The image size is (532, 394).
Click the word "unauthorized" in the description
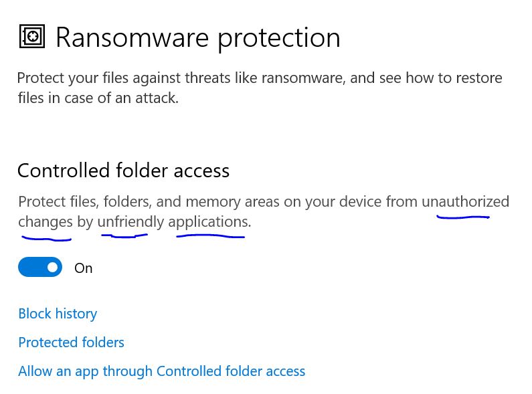(x=466, y=202)
